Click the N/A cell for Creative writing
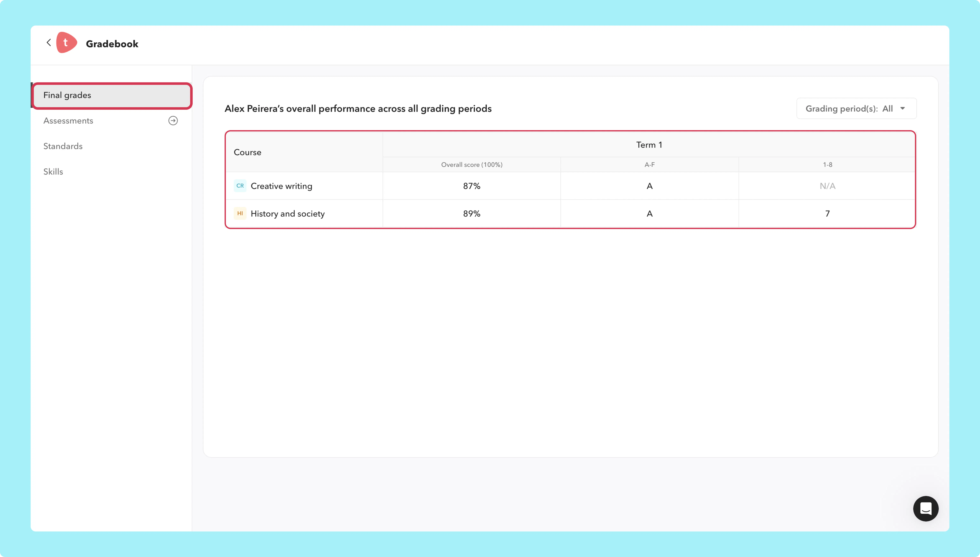 click(827, 186)
